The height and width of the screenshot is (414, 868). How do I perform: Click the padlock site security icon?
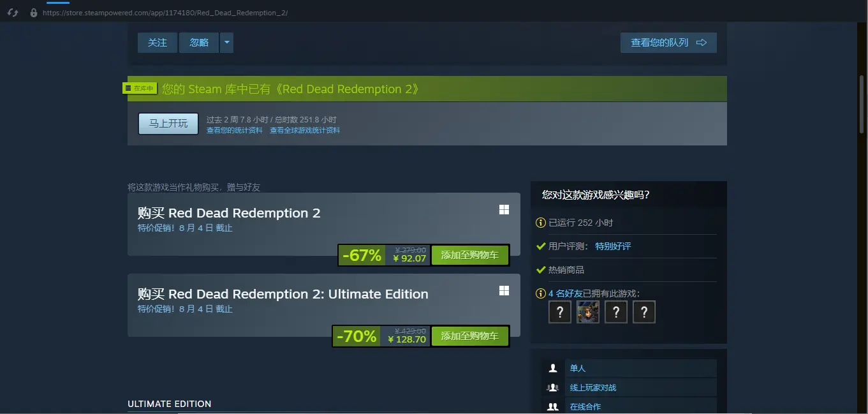tap(34, 12)
